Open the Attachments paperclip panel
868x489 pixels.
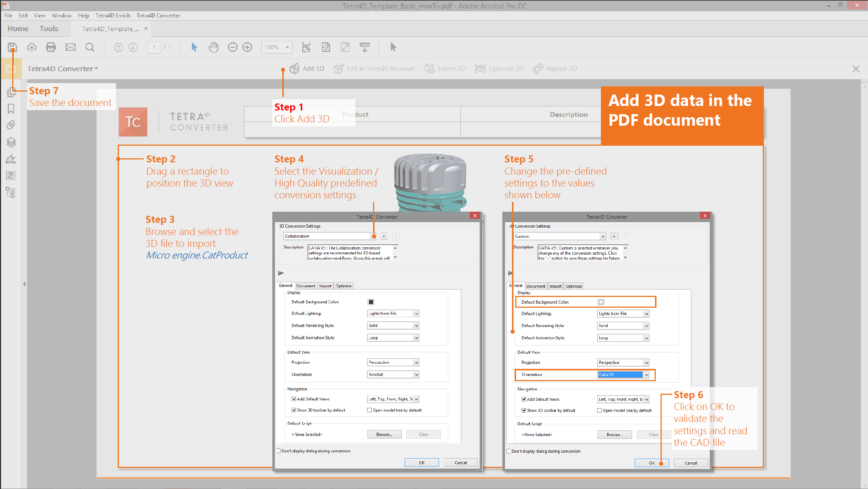11,125
